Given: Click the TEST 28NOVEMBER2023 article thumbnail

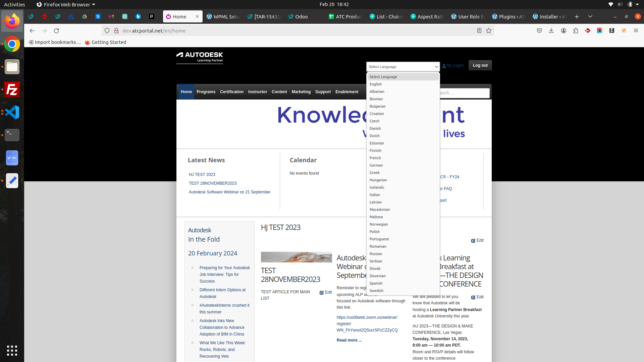Looking at the screenshot, I should point(297,257).
